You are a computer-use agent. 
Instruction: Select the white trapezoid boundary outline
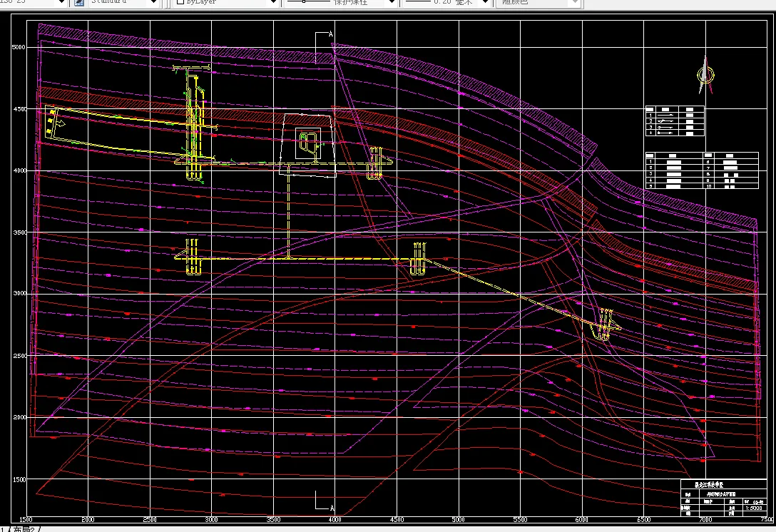point(308,145)
